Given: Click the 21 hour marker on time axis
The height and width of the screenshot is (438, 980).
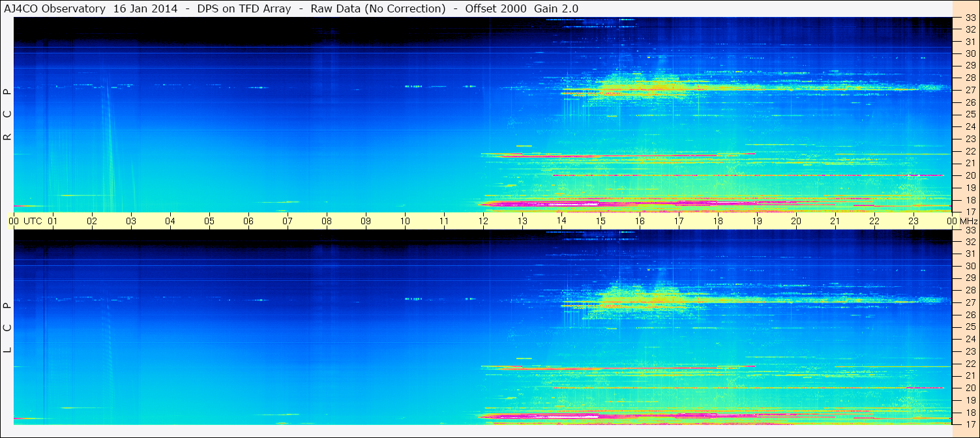Looking at the screenshot, I should [x=835, y=222].
